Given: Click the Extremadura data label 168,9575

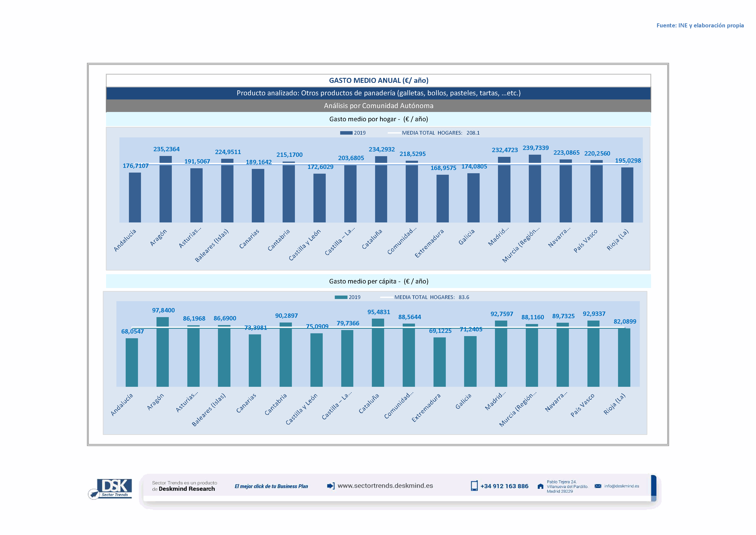Looking at the screenshot, I should (x=443, y=168).
